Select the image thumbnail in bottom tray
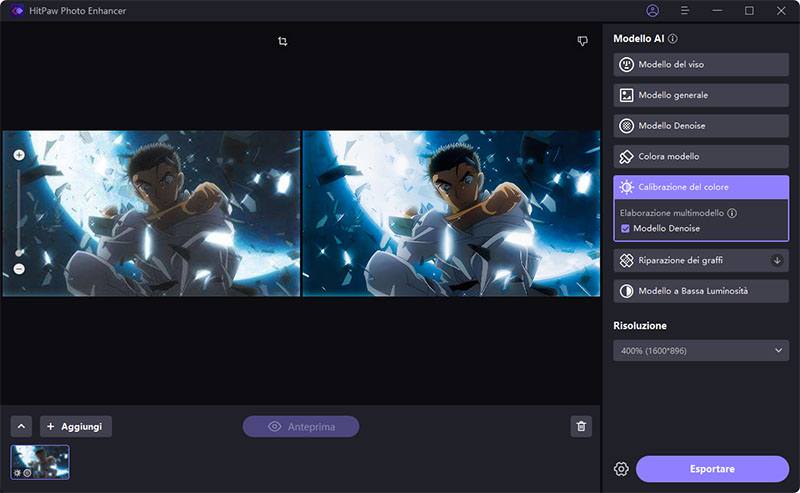 40,462
